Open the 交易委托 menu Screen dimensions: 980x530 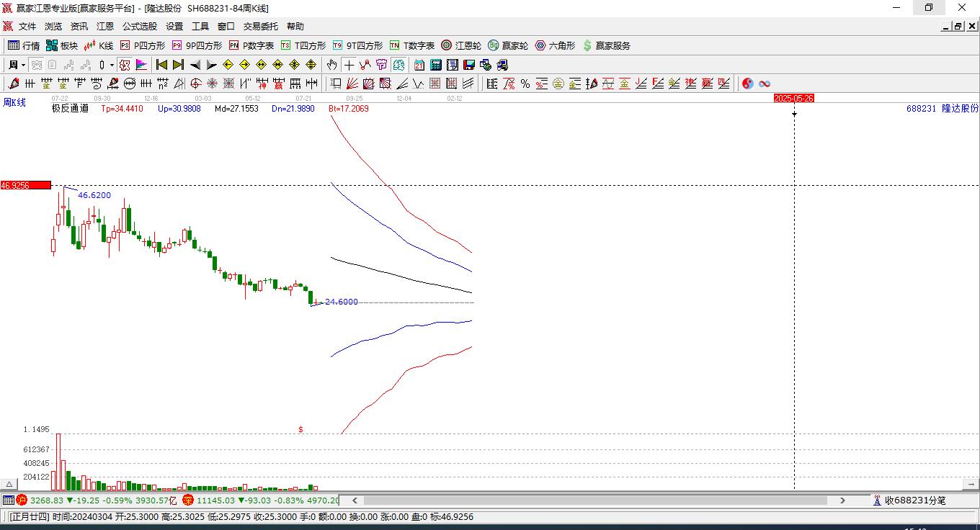(x=260, y=27)
